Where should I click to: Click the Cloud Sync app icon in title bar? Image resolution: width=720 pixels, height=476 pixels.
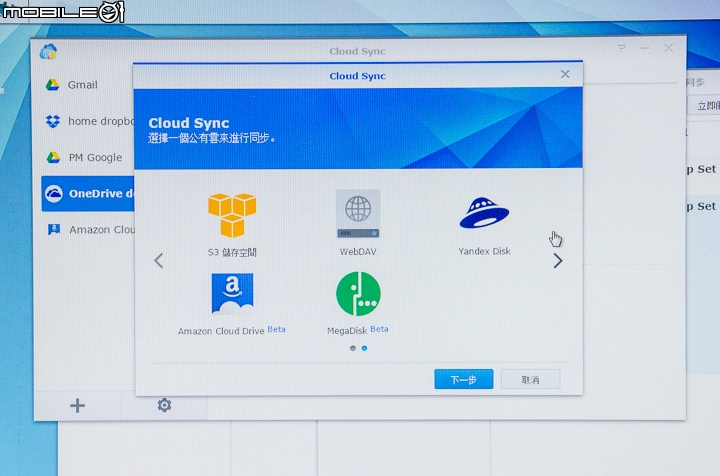tap(48, 51)
